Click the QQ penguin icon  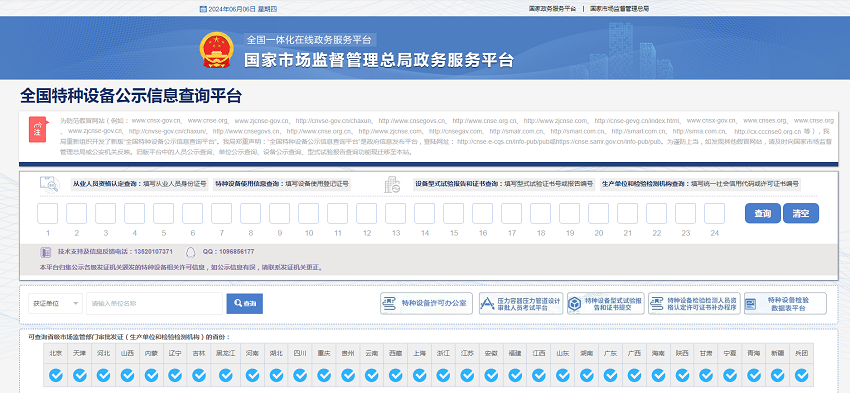tap(190, 252)
